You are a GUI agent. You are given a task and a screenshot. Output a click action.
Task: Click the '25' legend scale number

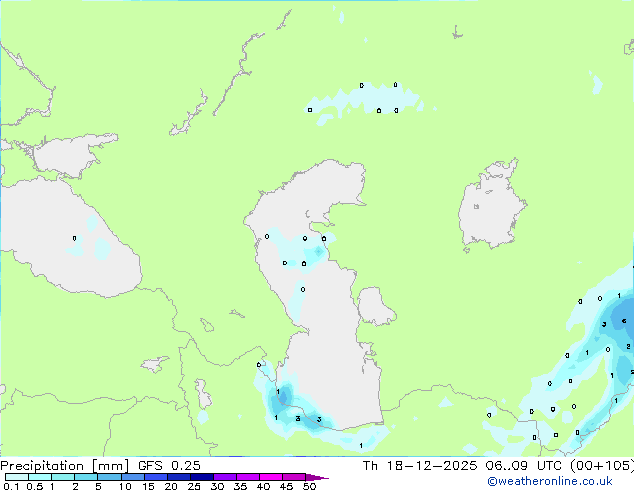(x=194, y=486)
